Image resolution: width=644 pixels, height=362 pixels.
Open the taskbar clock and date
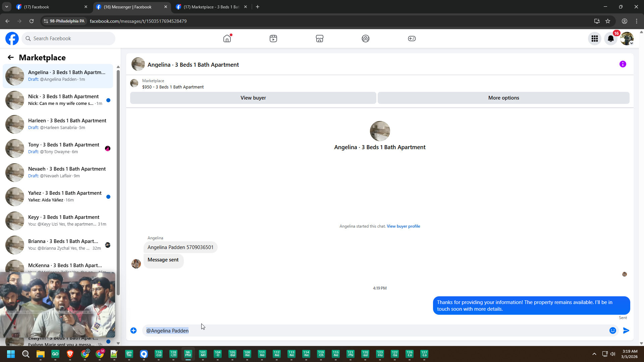tap(630, 354)
